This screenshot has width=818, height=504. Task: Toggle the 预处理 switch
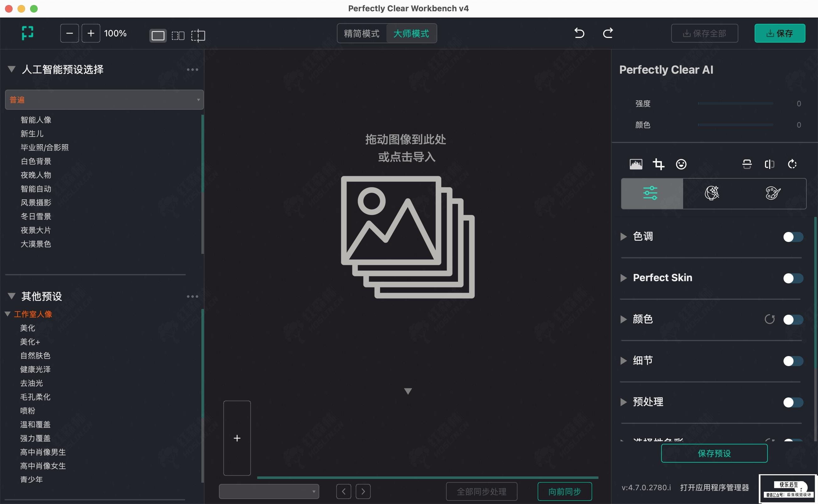(793, 402)
